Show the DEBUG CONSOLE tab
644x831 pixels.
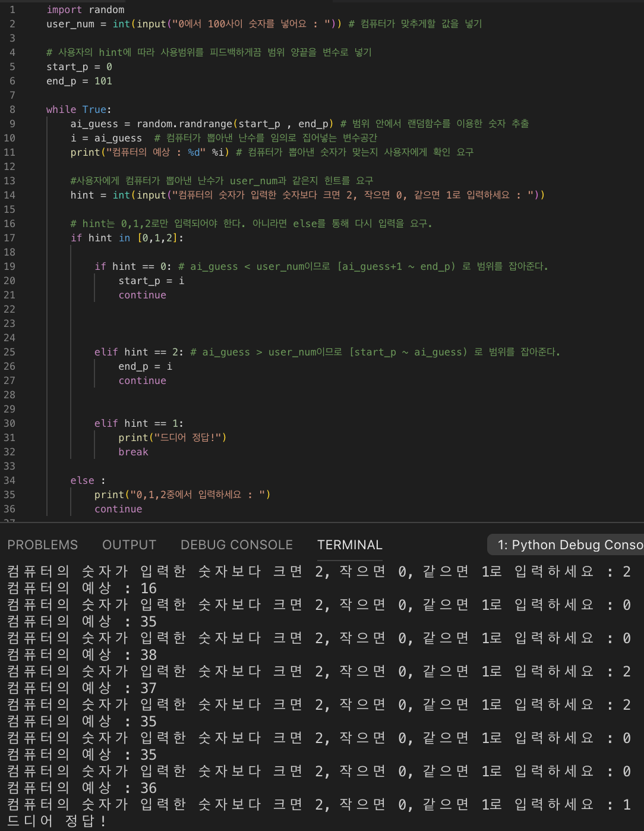[236, 544]
